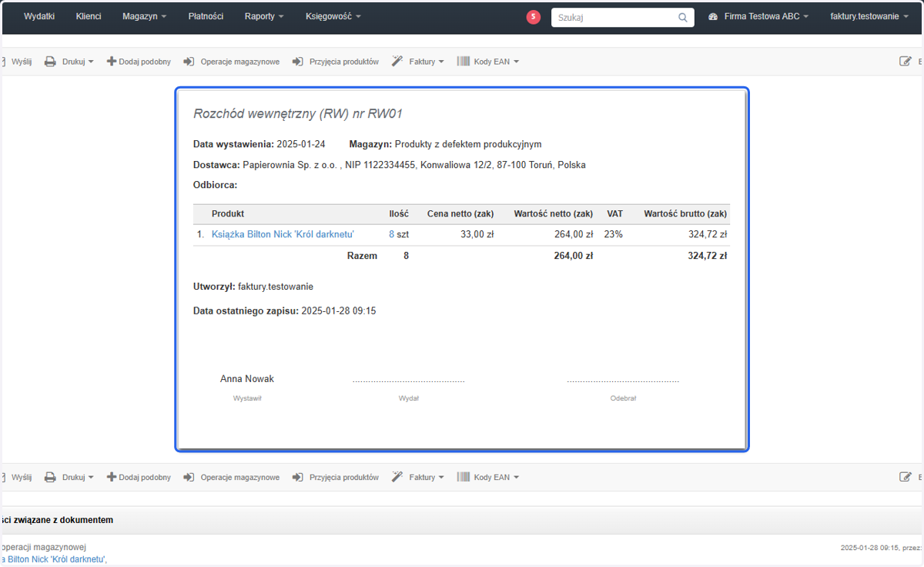Open Przyjęcia produktów below the document
The height and width of the screenshot is (567, 924).
click(336, 478)
